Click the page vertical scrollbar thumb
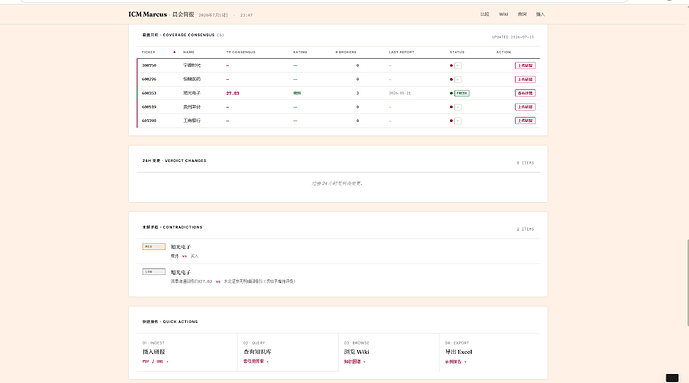The height and width of the screenshot is (383, 689). click(x=687, y=283)
